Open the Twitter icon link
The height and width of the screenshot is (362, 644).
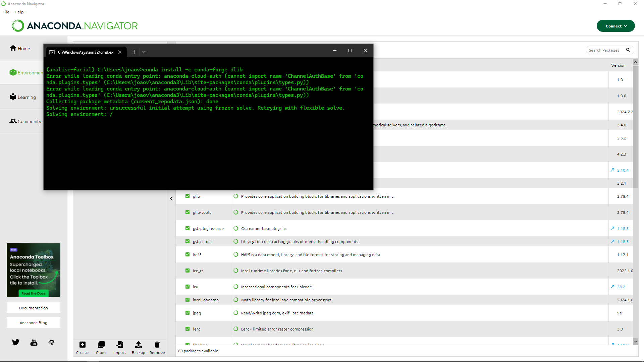[x=16, y=342]
